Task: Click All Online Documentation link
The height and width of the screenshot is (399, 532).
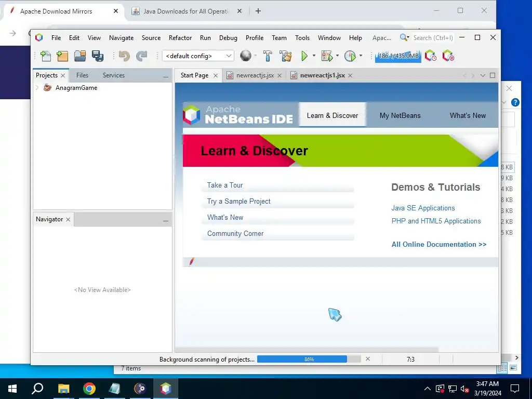Action: [x=439, y=244]
